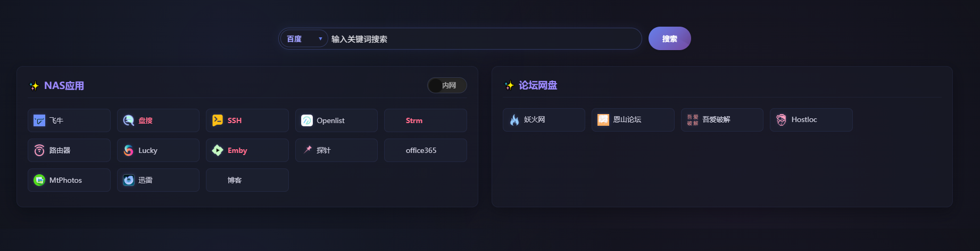Click the Emby media icon
This screenshot has height=251, width=980.
[x=218, y=150]
